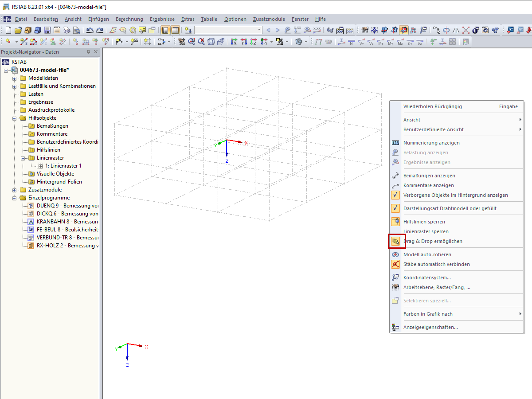Click the new member icon
The image size is (532, 399).
23,42
